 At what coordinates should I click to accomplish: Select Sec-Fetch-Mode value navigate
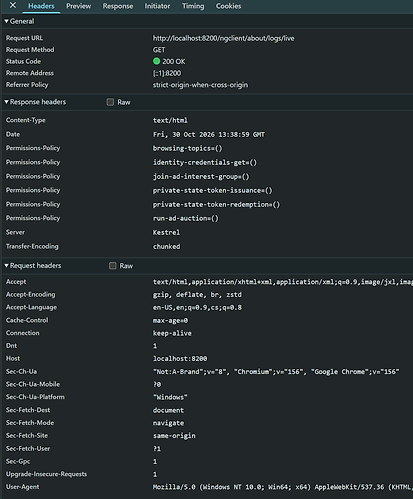click(168, 423)
